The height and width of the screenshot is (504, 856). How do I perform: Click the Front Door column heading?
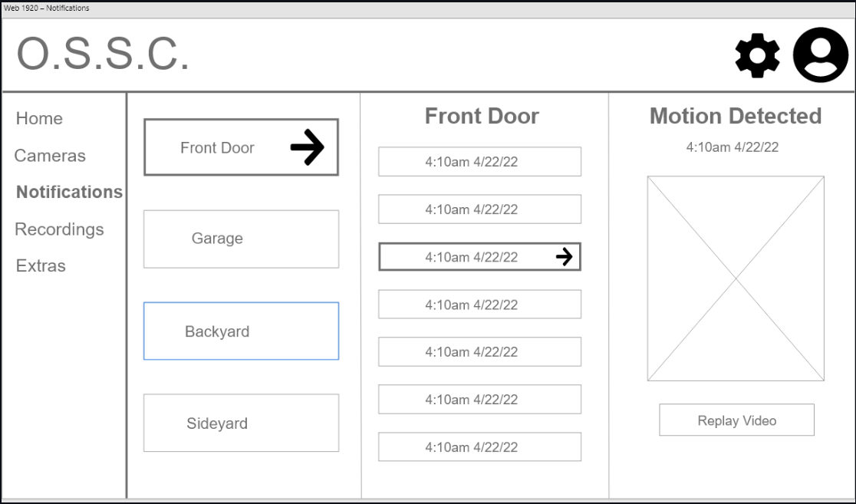click(x=481, y=116)
